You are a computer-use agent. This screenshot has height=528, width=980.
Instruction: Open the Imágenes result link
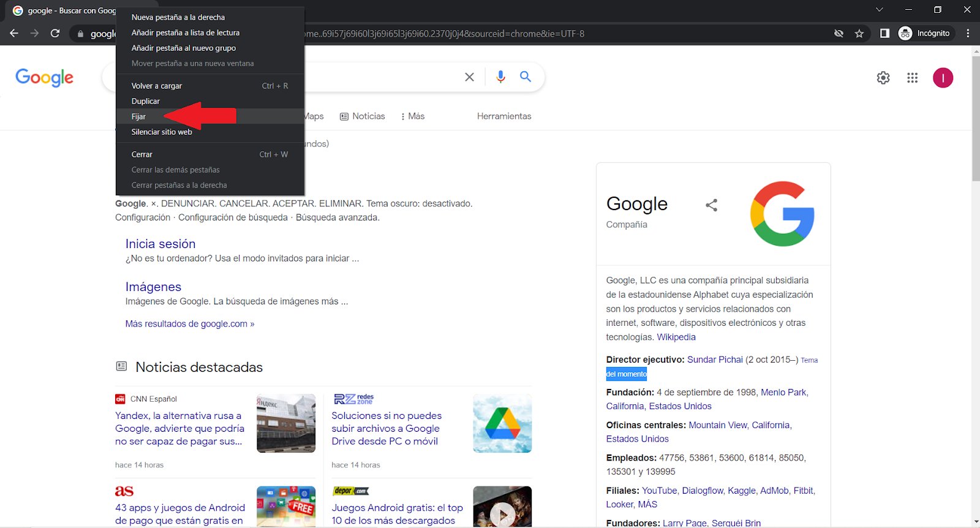(153, 287)
